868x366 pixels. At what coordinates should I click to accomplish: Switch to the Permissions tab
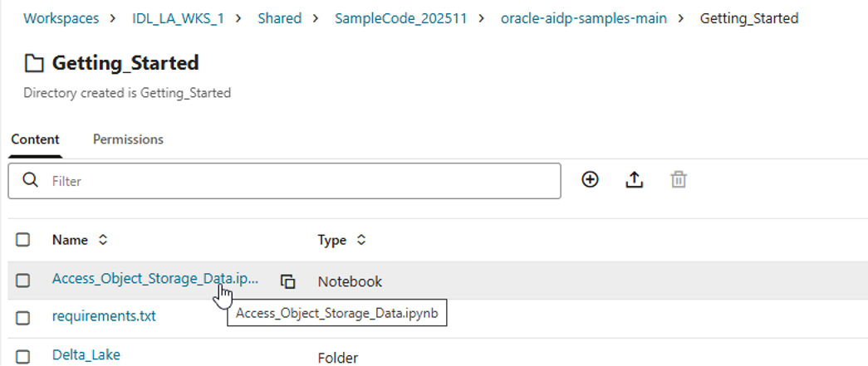128,139
